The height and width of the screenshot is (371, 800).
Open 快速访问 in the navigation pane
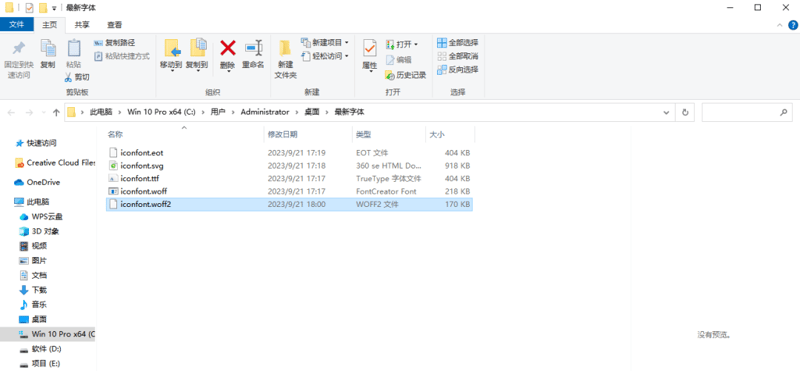pos(42,143)
